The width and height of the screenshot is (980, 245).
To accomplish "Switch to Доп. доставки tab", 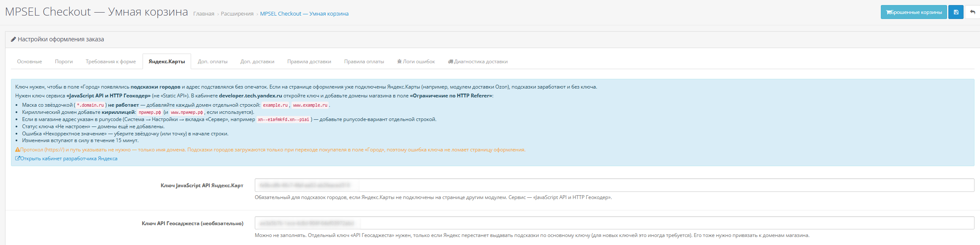I will pyautogui.click(x=257, y=62).
